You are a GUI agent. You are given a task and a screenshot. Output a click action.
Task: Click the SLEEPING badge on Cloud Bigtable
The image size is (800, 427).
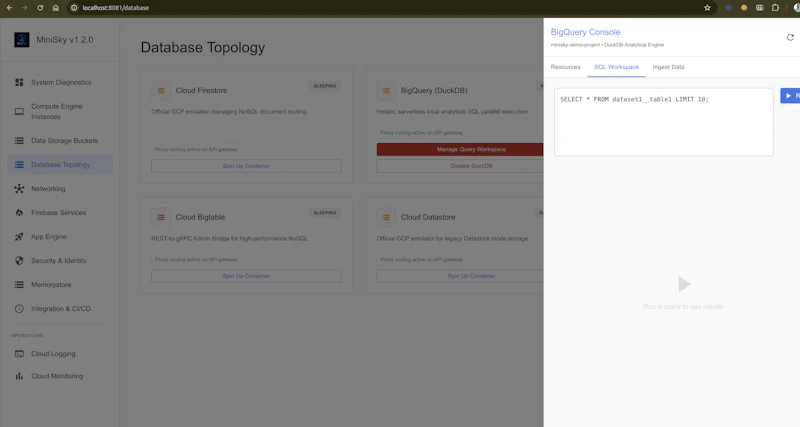point(325,213)
